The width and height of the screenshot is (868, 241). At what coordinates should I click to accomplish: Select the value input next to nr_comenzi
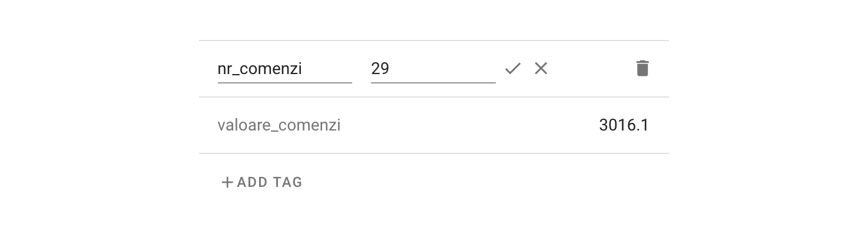(x=433, y=69)
